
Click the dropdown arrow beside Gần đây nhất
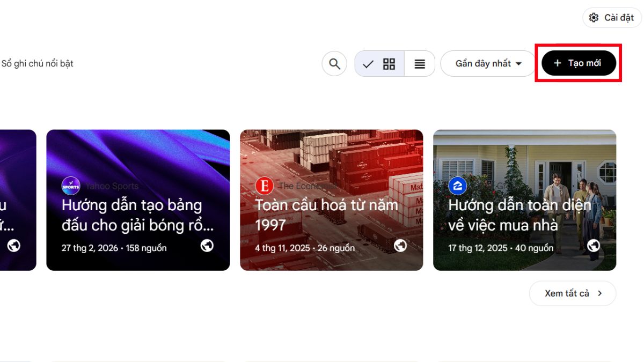point(519,63)
